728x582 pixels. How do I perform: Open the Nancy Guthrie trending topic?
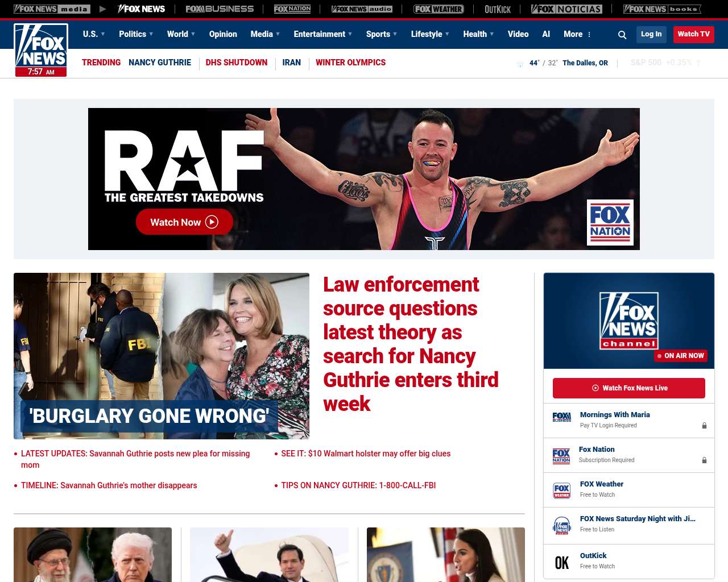(160, 63)
